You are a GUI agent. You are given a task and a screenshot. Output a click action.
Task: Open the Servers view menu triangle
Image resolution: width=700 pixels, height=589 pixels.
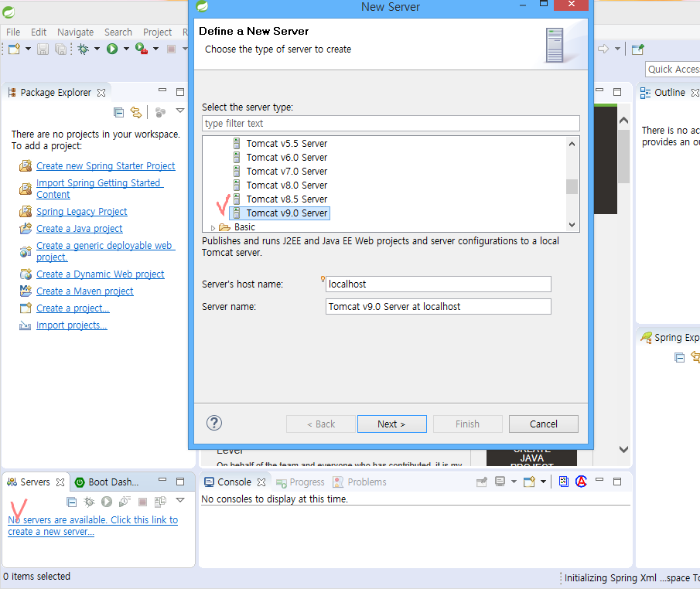click(x=180, y=500)
